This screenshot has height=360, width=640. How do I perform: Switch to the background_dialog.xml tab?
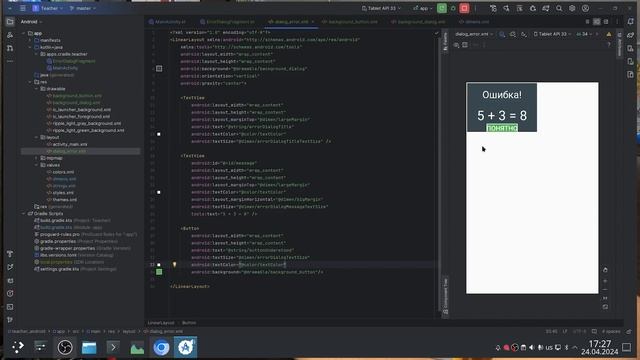418,22
